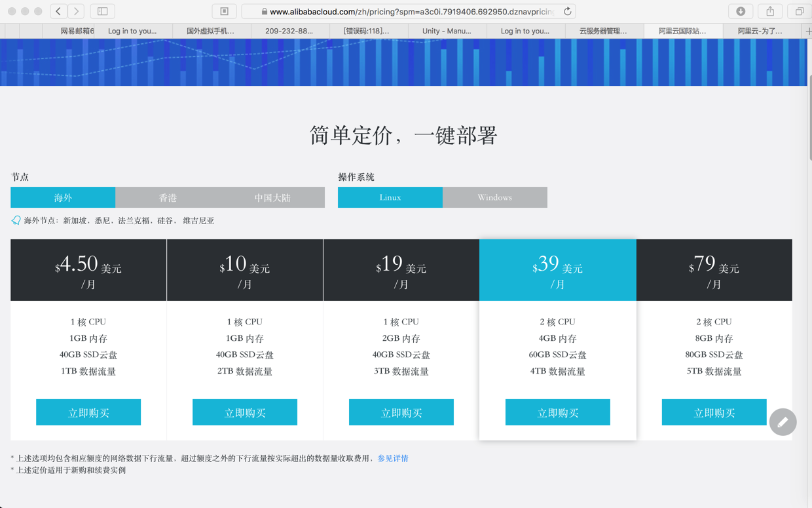This screenshot has width=812, height=508.
Task: Click the $10 美元/月 price header
Action: tap(245, 270)
